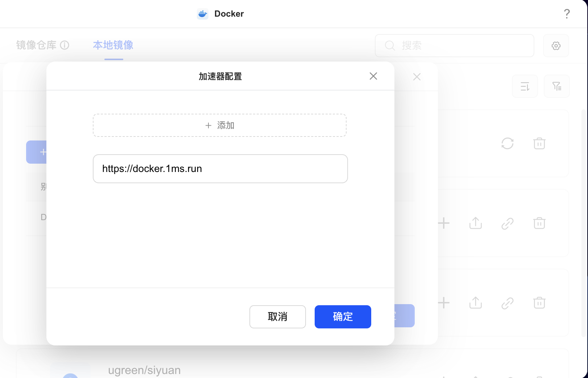Screen dimensions: 588x378
Task: Switch to the 镜像仓库 tab
Action: 36,45
